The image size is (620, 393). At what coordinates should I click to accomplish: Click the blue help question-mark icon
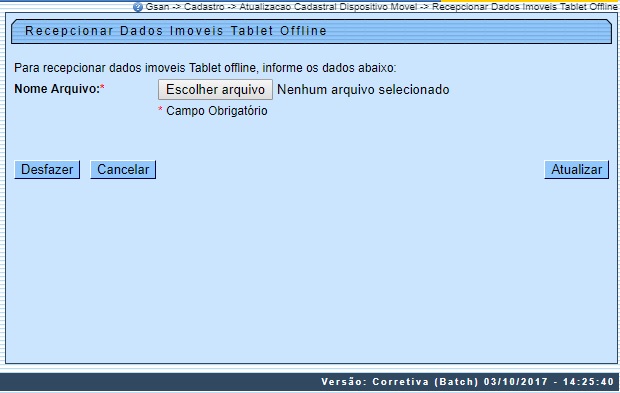point(138,7)
